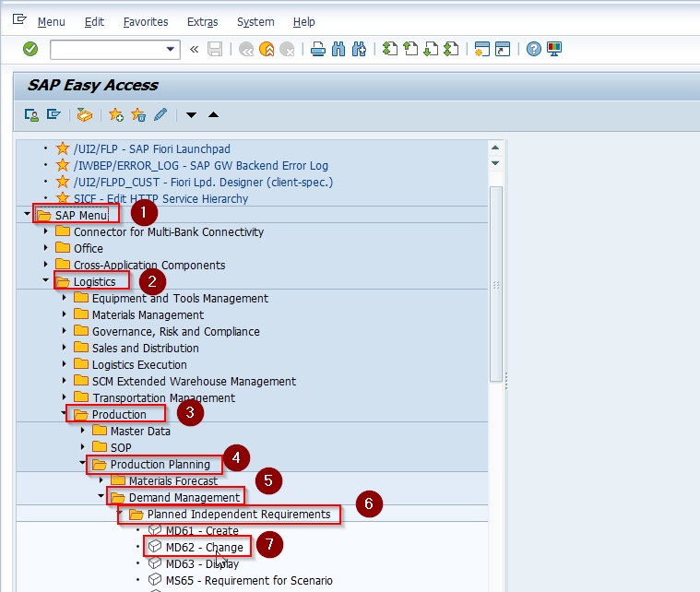Click the orange Exit icon
The width and height of the screenshot is (700, 592).
click(267, 49)
